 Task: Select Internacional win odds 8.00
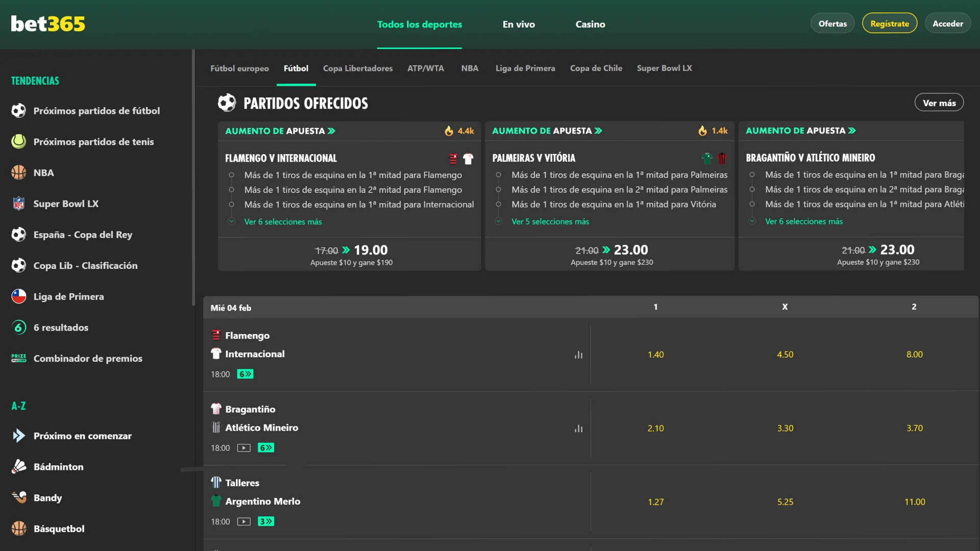(914, 355)
